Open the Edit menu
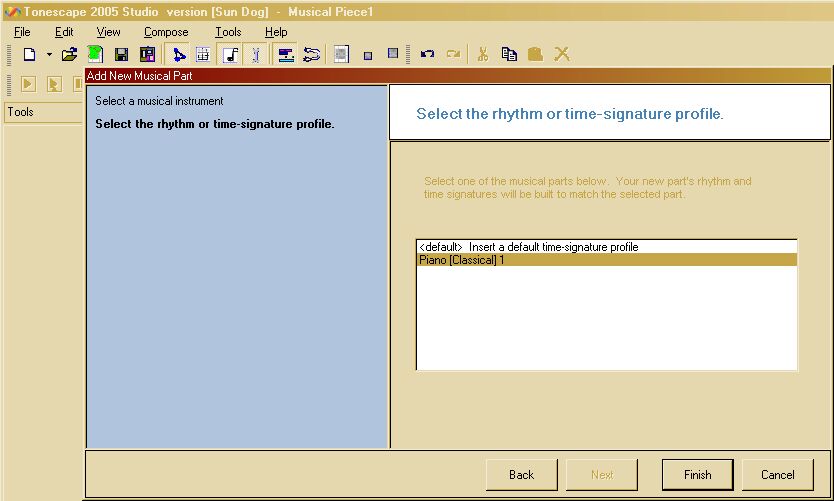Viewport: 834px width, 501px height. (64, 32)
